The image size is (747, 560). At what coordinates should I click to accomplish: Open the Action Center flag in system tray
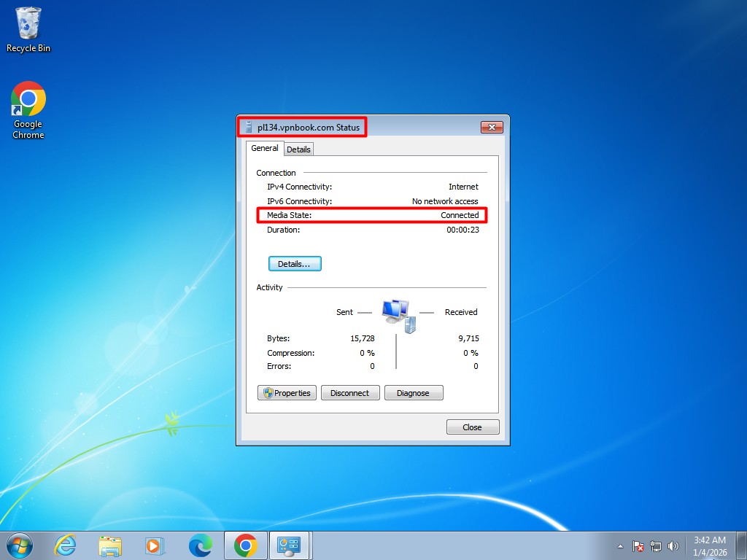(637, 545)
